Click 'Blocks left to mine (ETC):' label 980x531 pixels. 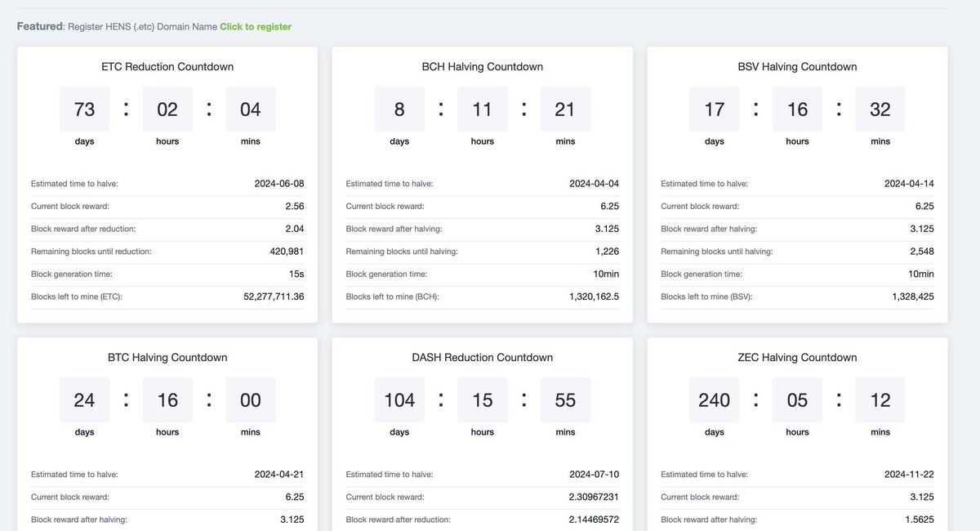tap(78, 297)
